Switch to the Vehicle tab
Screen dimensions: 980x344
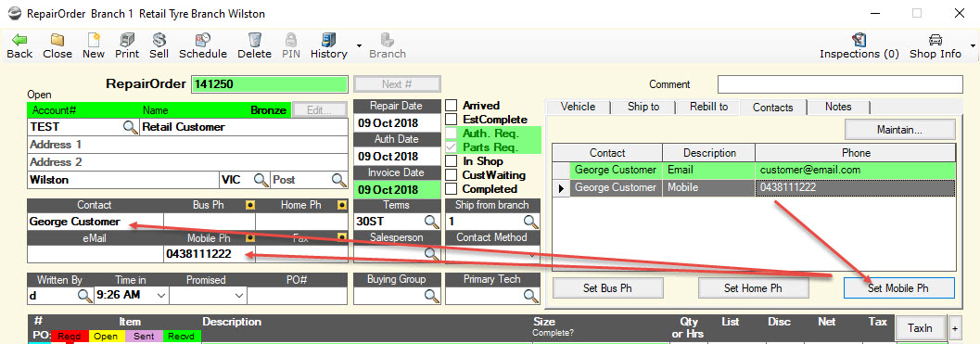point(578,107)
